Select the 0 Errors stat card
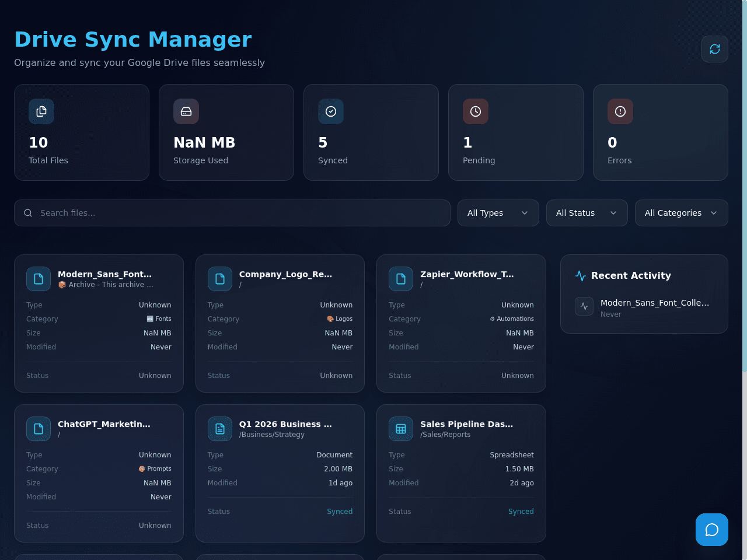The image size is (747, 560). [x=661, y=132]
